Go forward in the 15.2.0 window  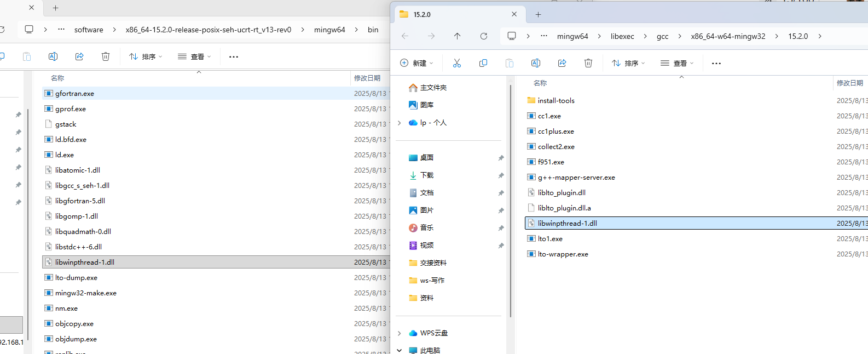pos(431,36)
